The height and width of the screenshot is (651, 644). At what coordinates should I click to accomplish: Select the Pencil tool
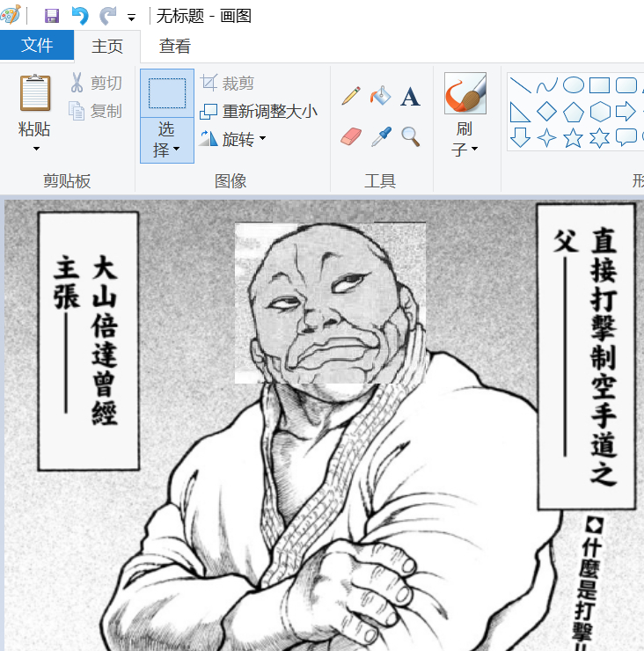click(x=351, y=96)
